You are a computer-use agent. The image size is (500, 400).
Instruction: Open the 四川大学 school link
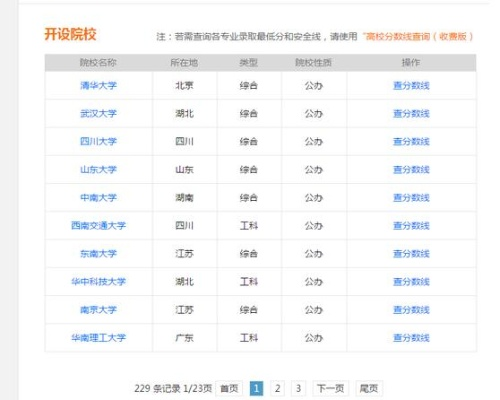coord(98,142)
